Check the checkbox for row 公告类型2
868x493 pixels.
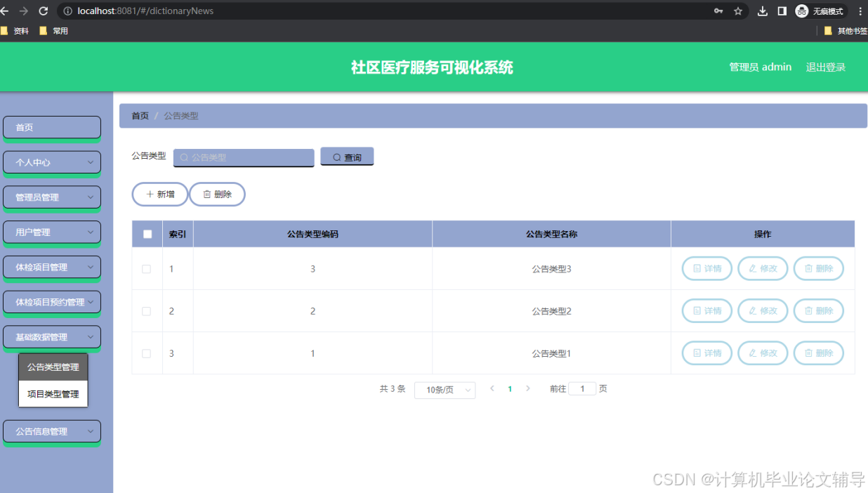147,310
